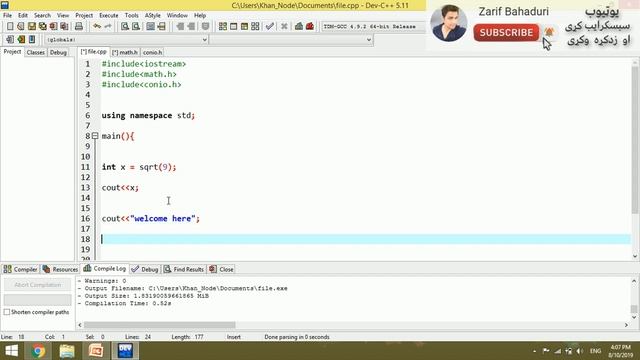Image resolution: width=640 pixels, height=360 pixels.
Task: Open the Tools menu
Action: coord(131,16)
